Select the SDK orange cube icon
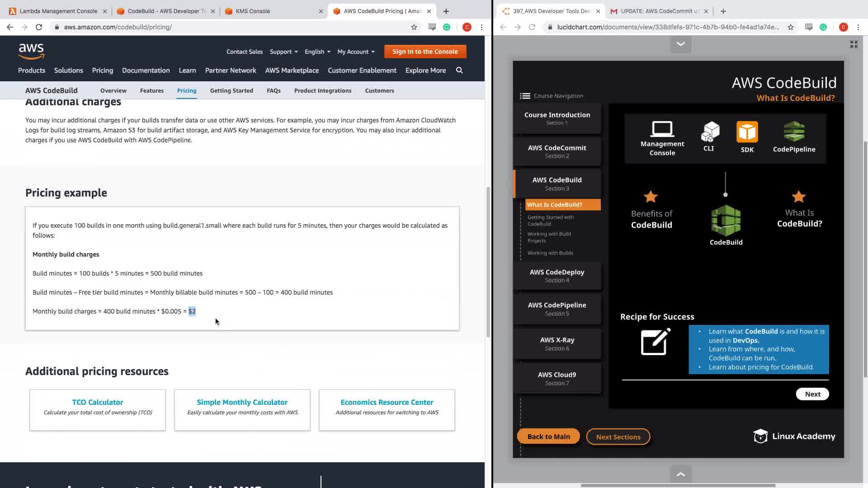Viewport: 868px width, 488px height. pyautogui.click(x=747, y=132)
